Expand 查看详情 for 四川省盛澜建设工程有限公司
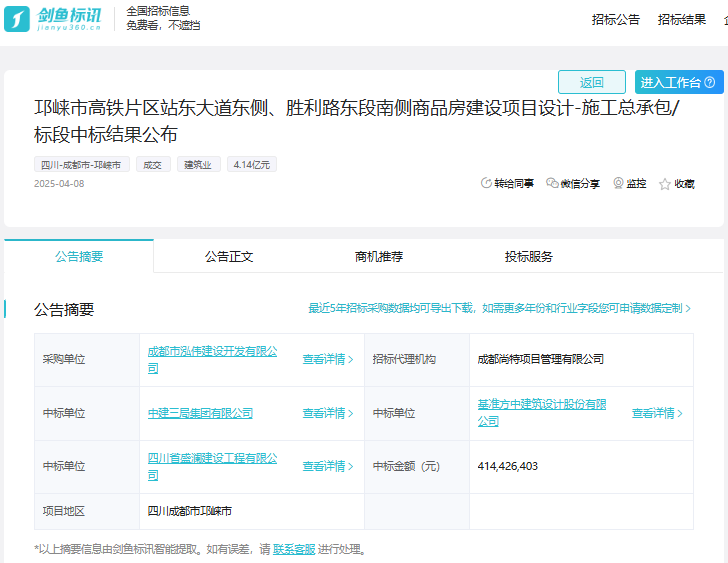 [x=328, y=466]
